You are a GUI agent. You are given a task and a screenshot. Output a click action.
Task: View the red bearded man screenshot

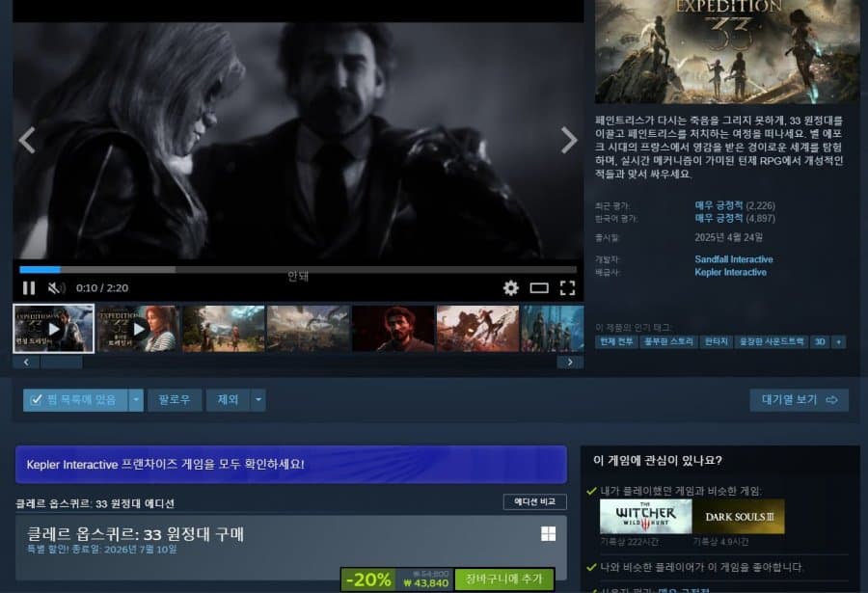[x=393, y=329]
